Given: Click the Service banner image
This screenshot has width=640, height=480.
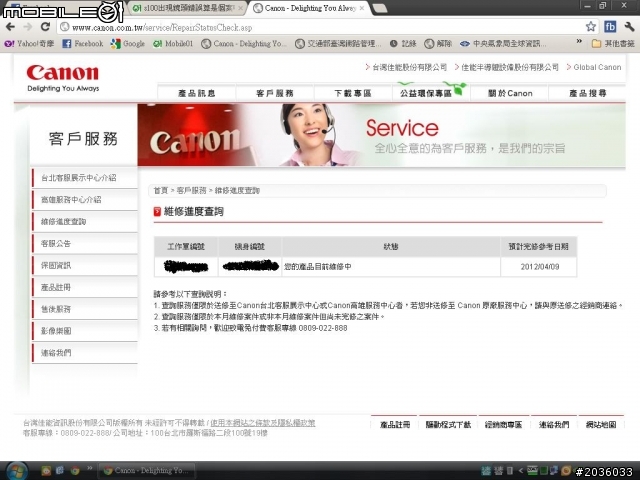Looking at the screenshot, I should point(381,135).
